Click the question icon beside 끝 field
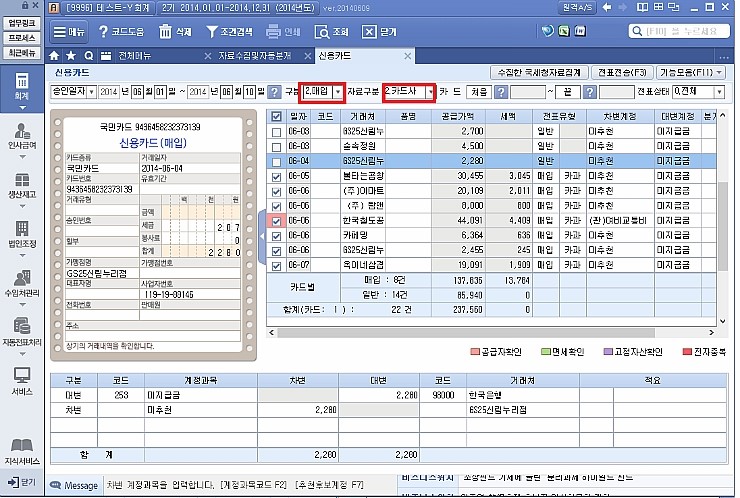Image resolution: width=740 pixels, height=498 pixels. click(589, 92)
